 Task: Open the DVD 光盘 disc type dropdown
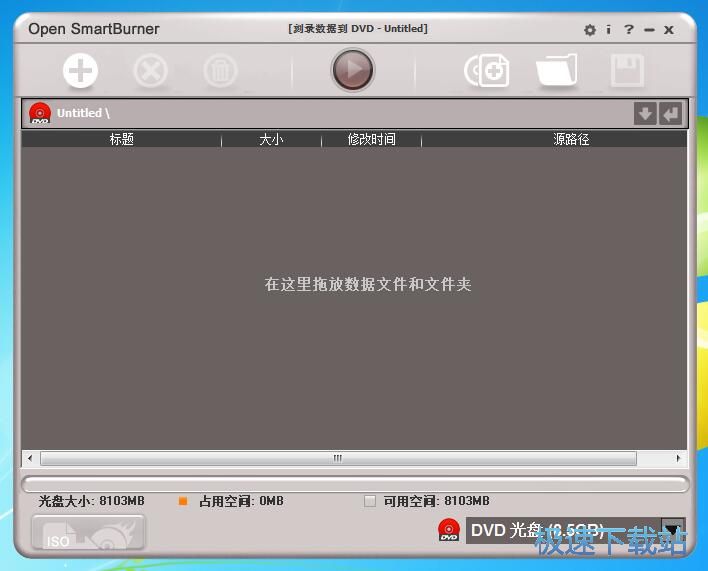tap(575, 530)
